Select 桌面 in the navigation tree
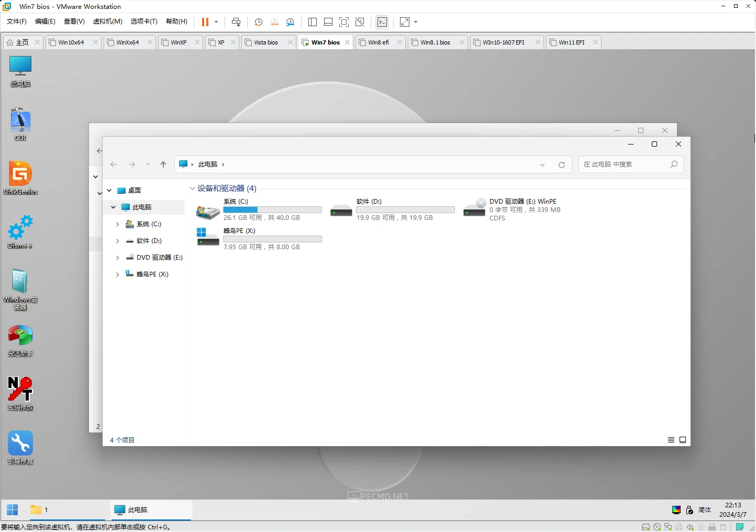The image size is (756, 532). 135,191
